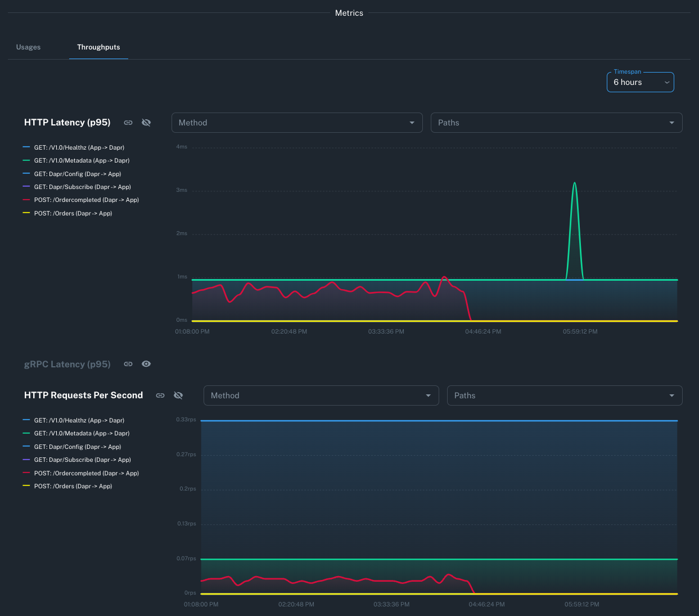
Task: Copy link icon beside HTTP Latency (p95)
Action: click(x=128, y=123)
